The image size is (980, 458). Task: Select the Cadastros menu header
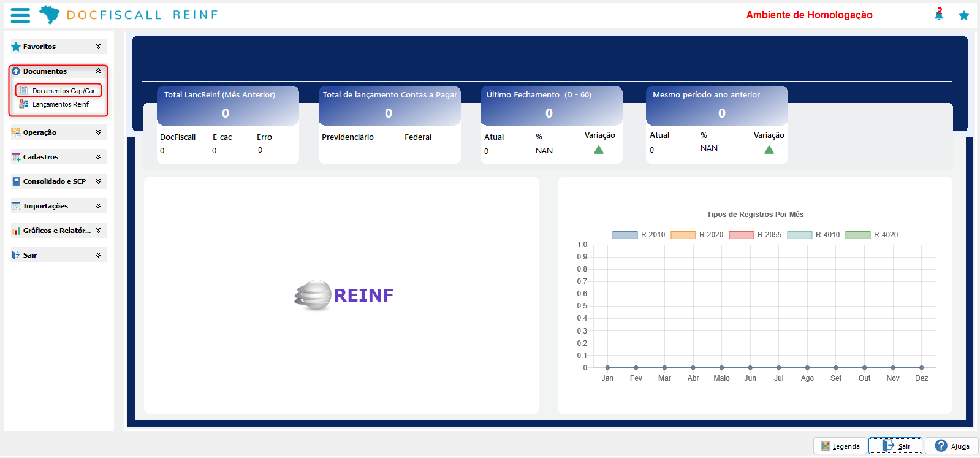coord(58,157)
